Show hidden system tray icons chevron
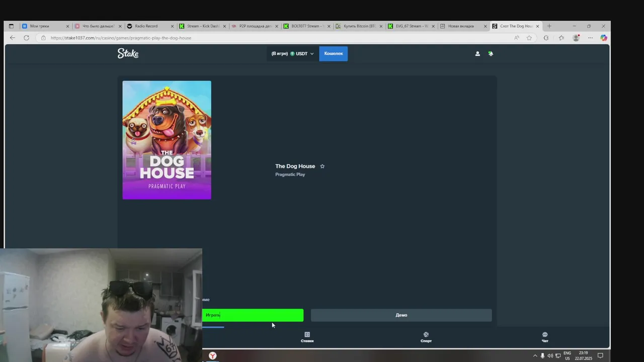644x362 pixels. (x=535, y=355)
